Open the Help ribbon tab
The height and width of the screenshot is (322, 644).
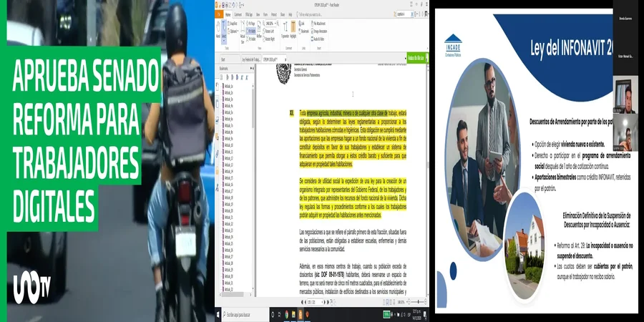pos(291,14)
